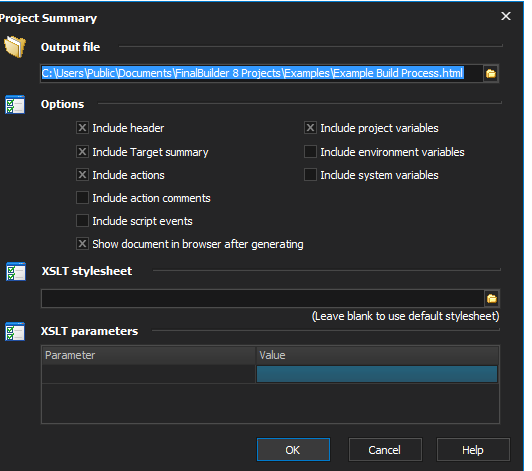Image resolution: width=532 pixels, height=471 pixels.
Task: Click '(Leave blank to use default stylesheet)' text
Action: (405, 316)
